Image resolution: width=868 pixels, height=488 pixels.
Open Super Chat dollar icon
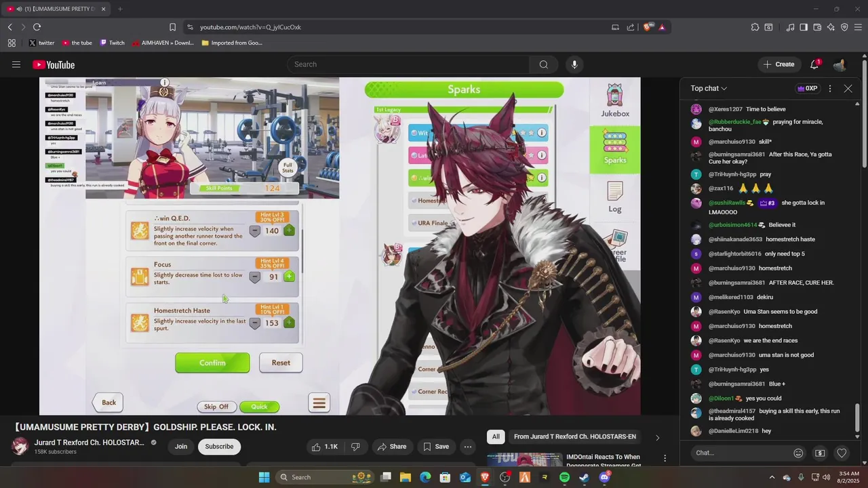(820, 453)
